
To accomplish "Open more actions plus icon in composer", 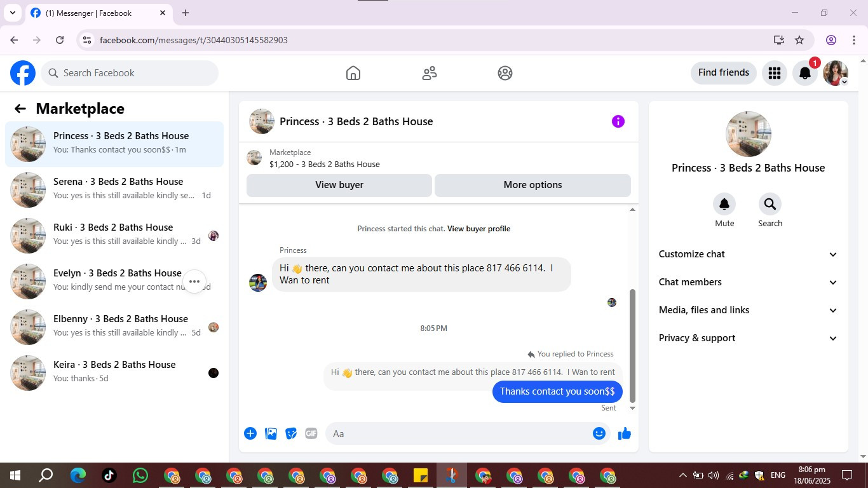I will (250, 433).
